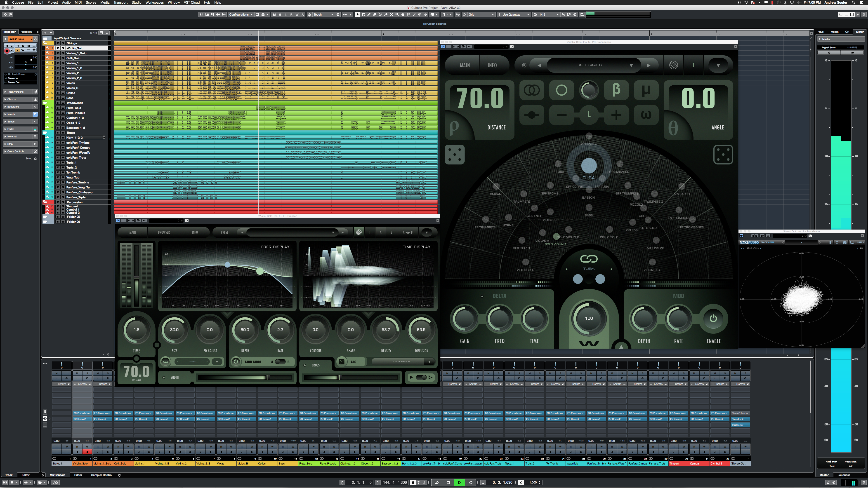
Task: Click the mu symbol button in Precedence
Action: [646, 90]
